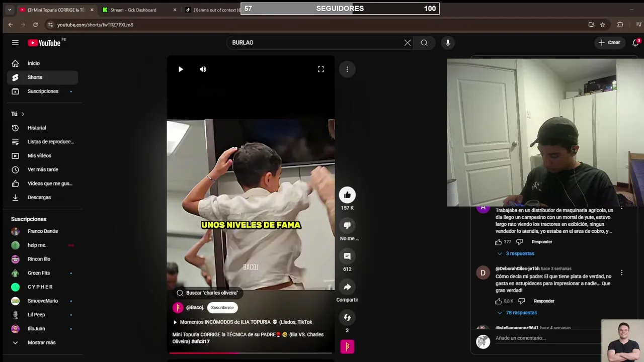The image size is (644, 362).
Task: Open the YouTube hamburger guide menu
Action: (15, 43)
